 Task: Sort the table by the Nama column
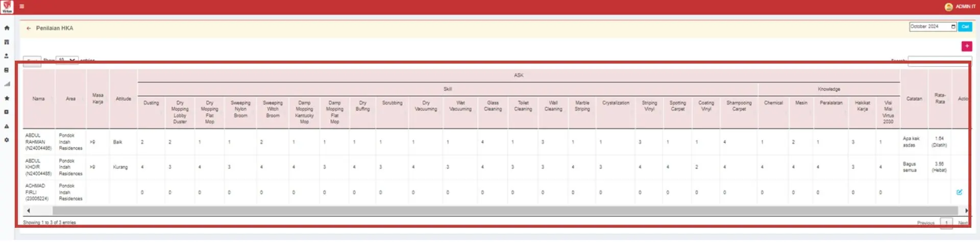[39, 99]
